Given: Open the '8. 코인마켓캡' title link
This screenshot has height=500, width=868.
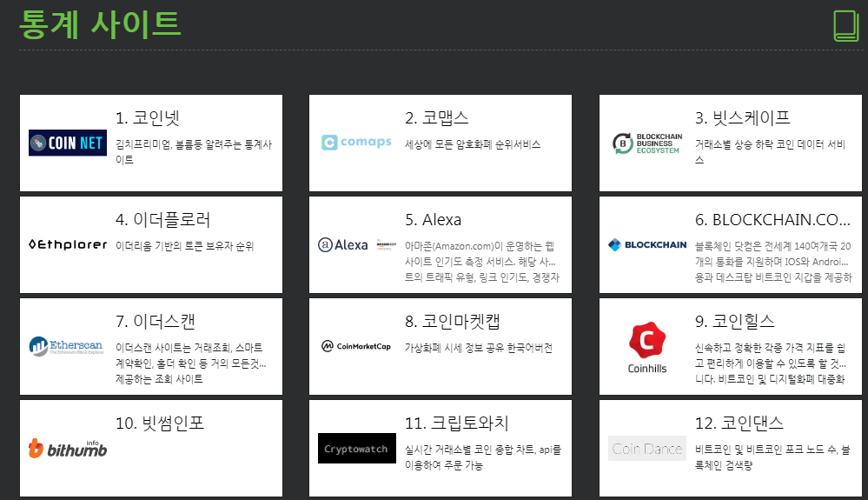Looking at the screenshot, I should (453, 322).
